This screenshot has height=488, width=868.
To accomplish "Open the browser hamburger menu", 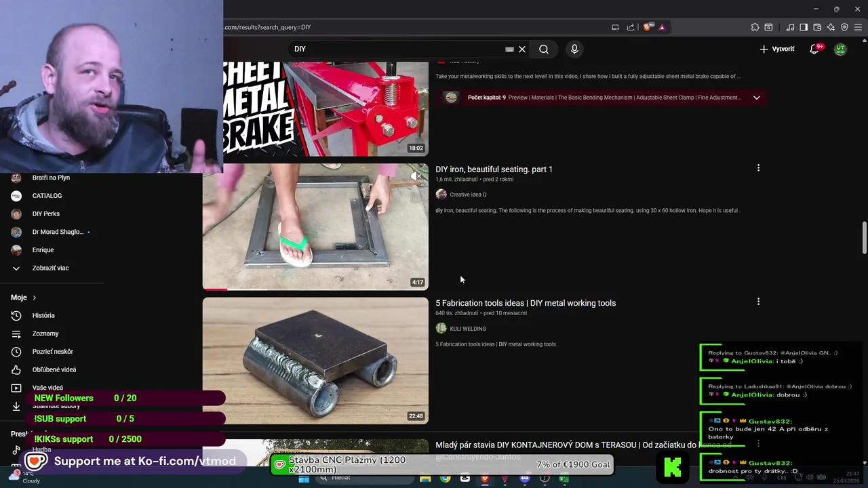I will coord(858,27).
